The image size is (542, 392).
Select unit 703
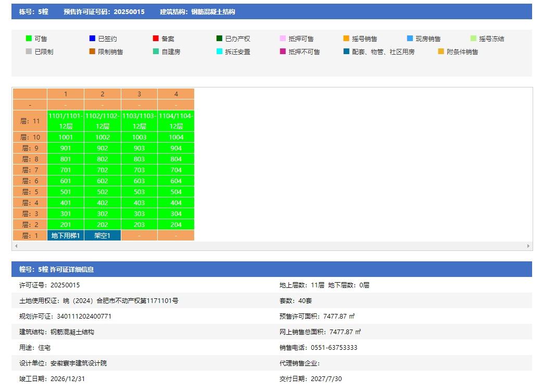tap(140, 170)
